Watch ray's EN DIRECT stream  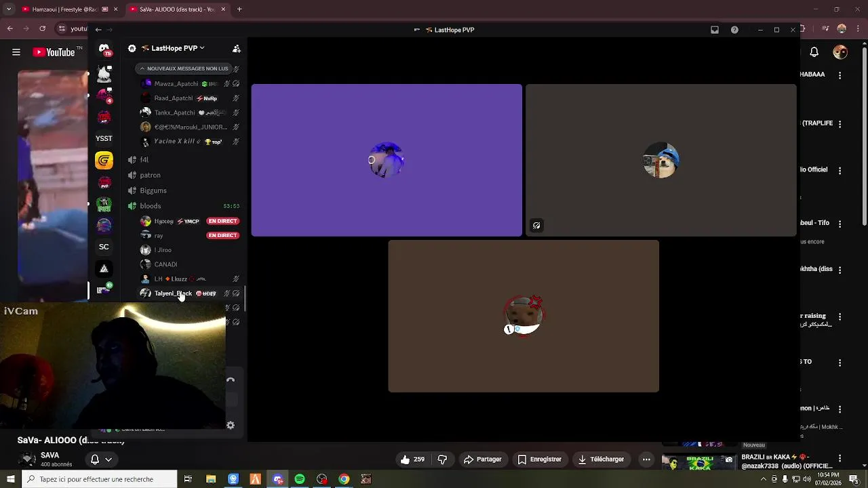point(223,235)
